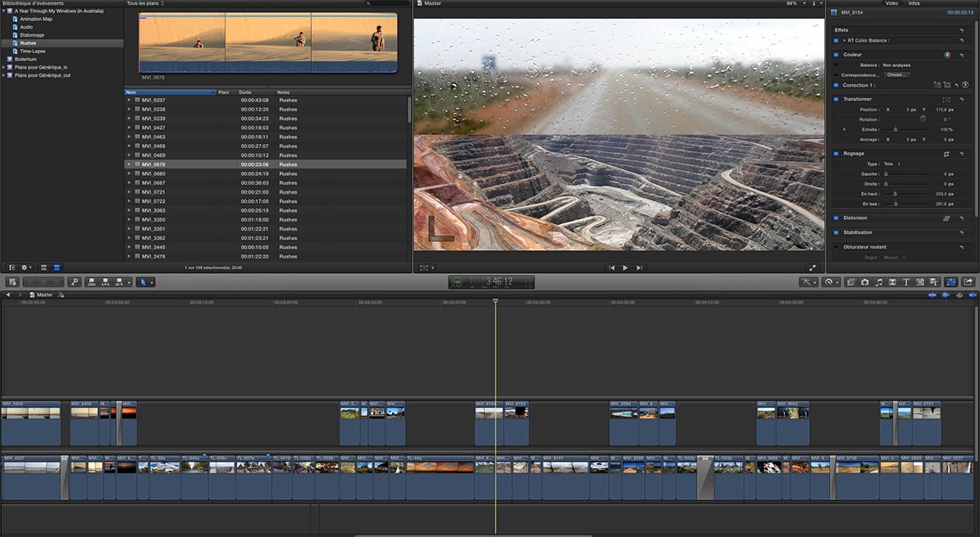This screenshot has width=980, height=537.
Task: Click the background tasks 100% indicator
Action: 457,282
